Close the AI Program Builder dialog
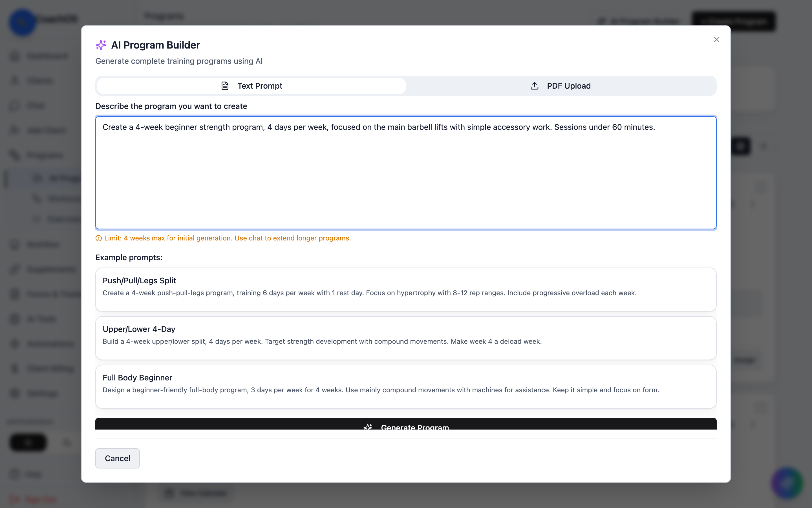This screenshot has width=812, height=508. point(716,40)
